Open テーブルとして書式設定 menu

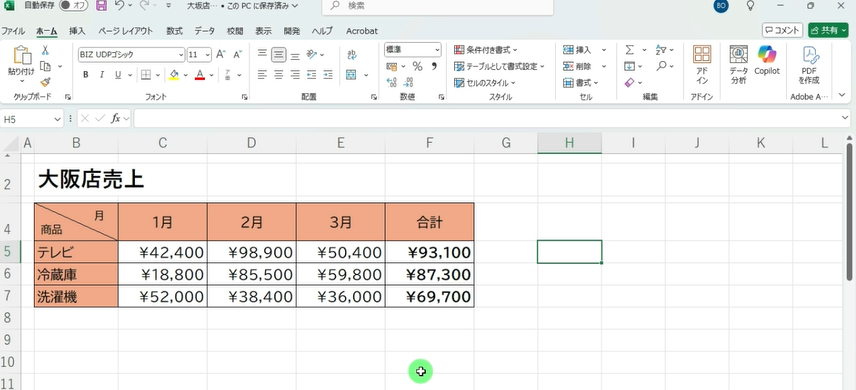(x=500, y=67)
